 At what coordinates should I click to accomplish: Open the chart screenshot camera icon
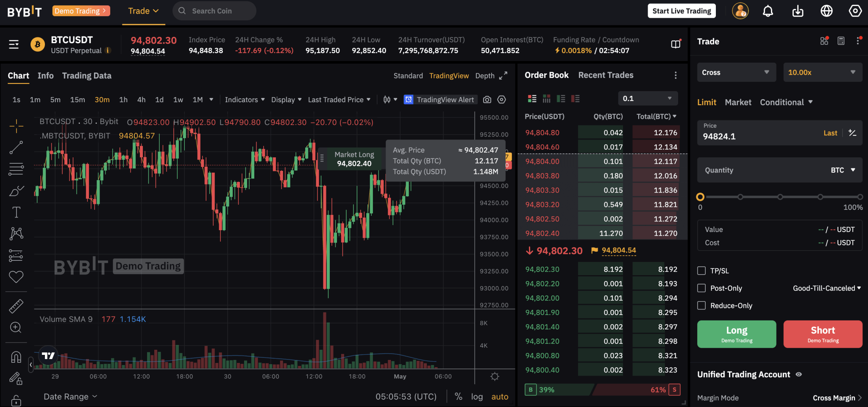[x=487, y=100]
